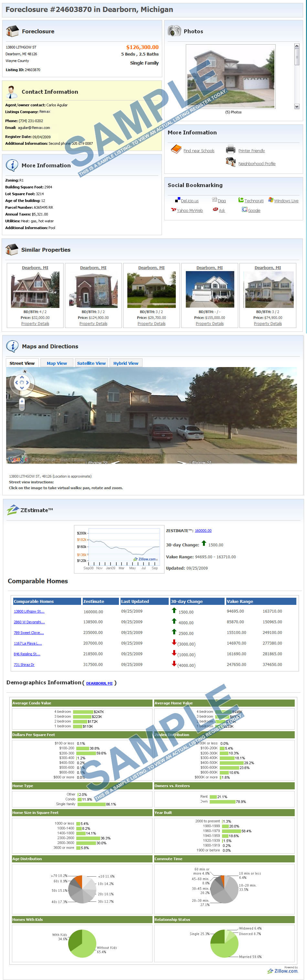Click the Find near Schools book icon

pos(176,149)
